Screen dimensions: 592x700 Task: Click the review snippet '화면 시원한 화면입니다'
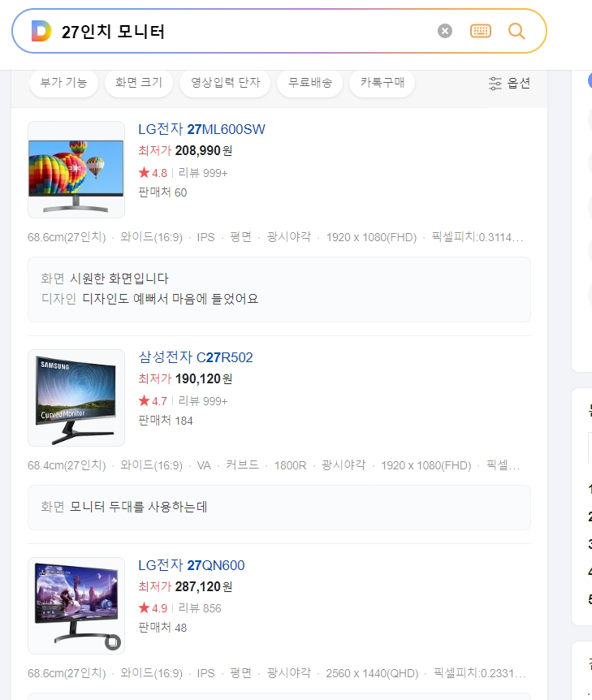coord(105,279)
